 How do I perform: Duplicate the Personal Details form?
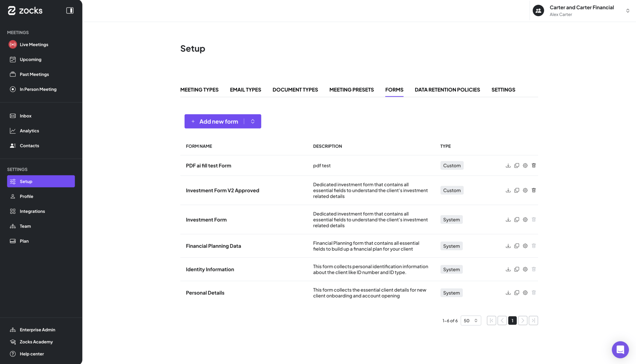click(517, 293)
